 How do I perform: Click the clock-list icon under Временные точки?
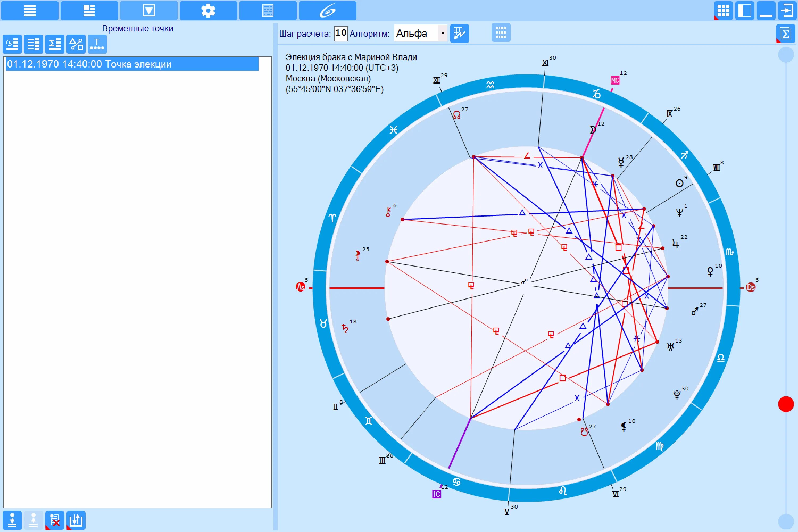pyautogui.click(x=12, y=44)
